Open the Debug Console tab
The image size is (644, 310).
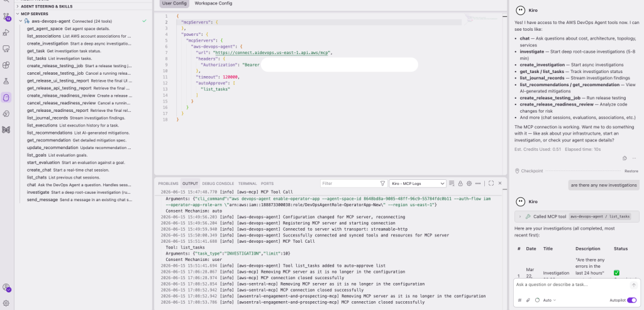[x=218, y=184]
